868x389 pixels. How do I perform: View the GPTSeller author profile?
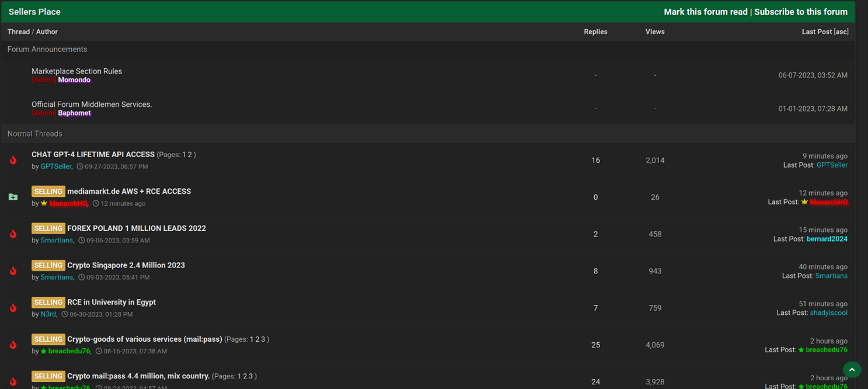click(56, 166)
